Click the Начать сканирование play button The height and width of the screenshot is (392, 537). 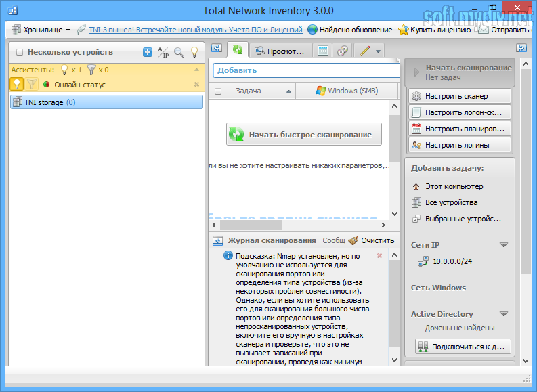(460, 72)
